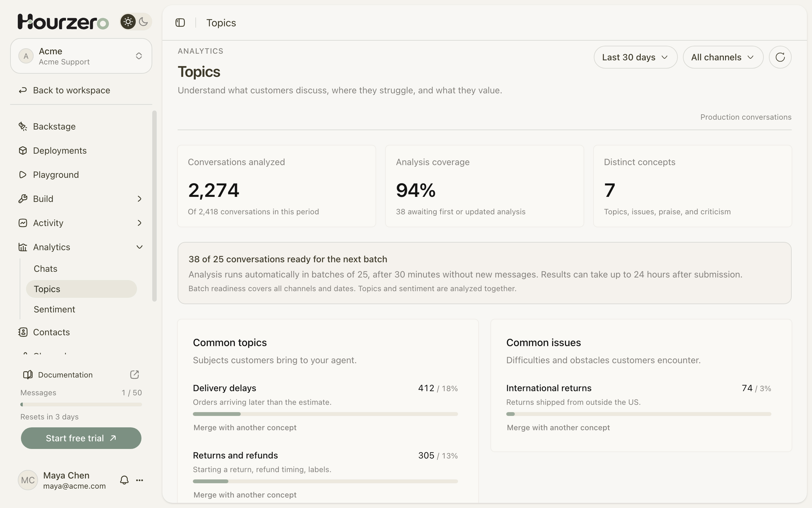Click the sidebar scrollbar
812x508 pixels.
(154, 206)
